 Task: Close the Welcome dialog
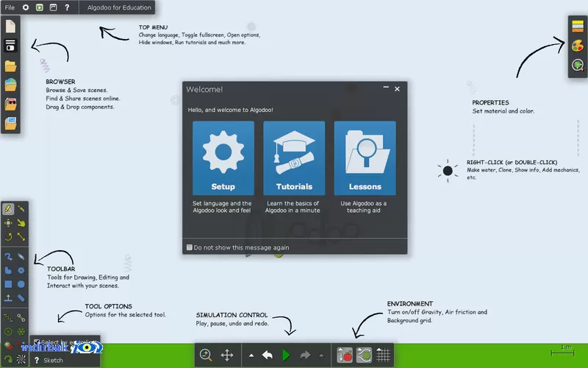[397, 89]
